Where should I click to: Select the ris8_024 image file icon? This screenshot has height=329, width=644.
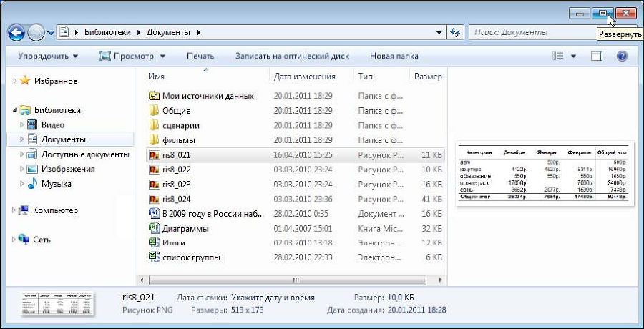pyautogui.click(x=154, y=200)
